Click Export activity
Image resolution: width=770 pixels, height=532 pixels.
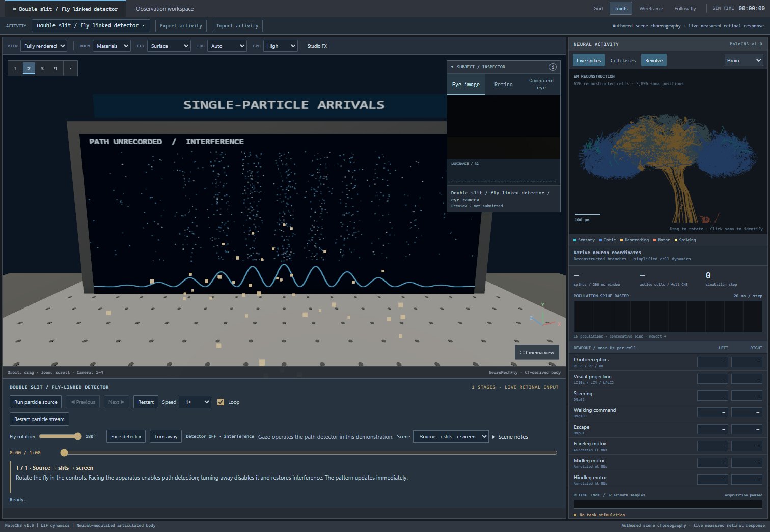point(181,25)
